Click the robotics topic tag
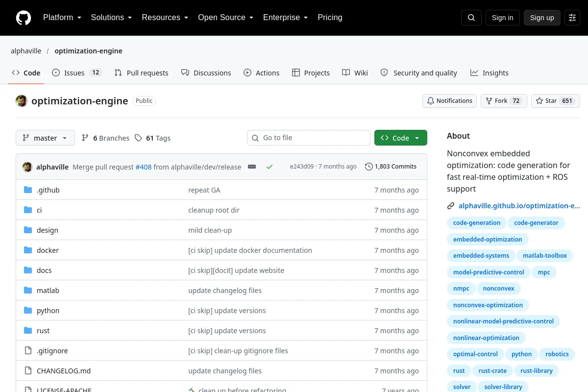This screenshot has height=392, width=588. pos(557,354)
